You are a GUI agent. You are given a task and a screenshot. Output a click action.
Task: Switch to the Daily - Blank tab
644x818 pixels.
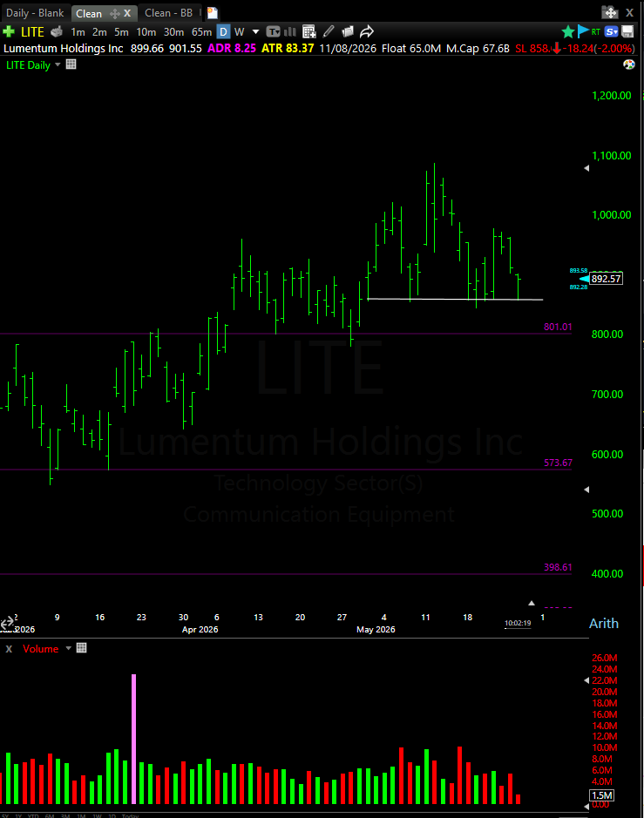click(35, 13)
